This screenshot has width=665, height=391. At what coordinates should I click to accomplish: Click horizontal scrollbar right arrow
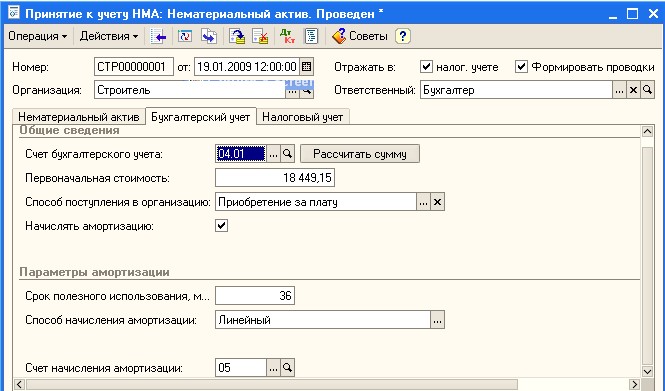(x=634, y=385)
